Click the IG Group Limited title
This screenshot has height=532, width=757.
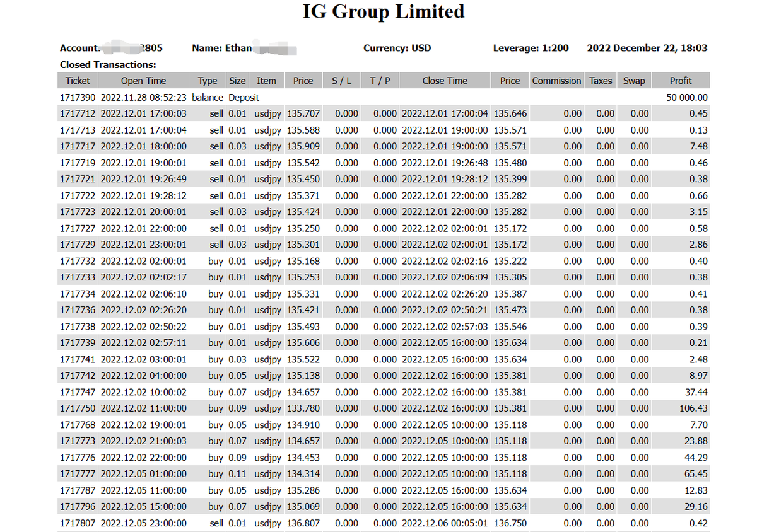[x=384, y=11]
